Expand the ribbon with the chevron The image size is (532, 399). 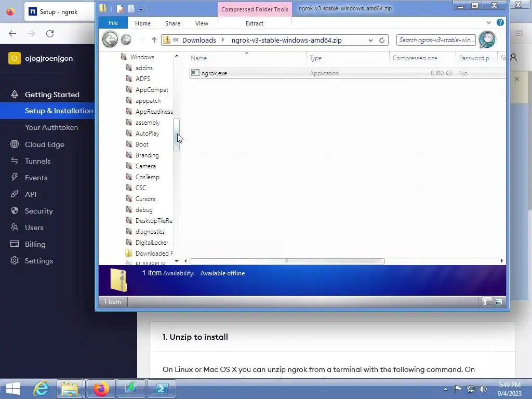tap(488, 23)
